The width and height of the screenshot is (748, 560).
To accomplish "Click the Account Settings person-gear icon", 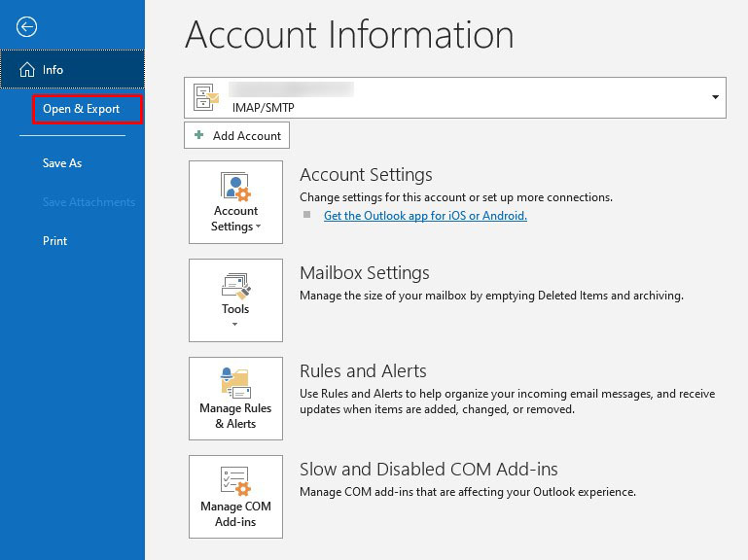I will coord(235,187).
